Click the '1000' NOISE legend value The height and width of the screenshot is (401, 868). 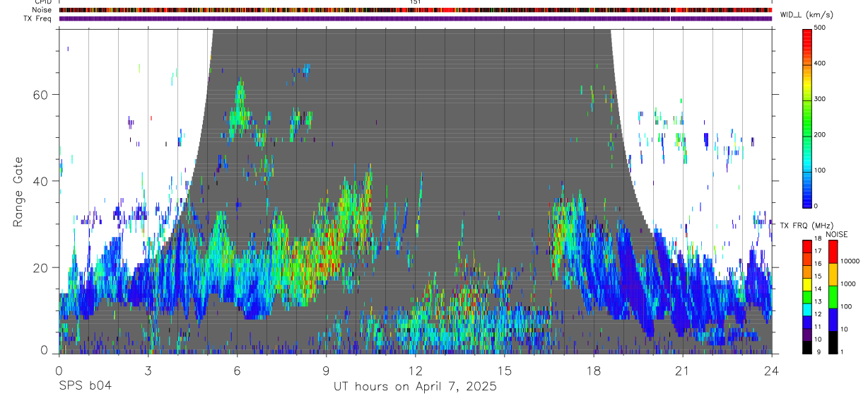[848, 284]
